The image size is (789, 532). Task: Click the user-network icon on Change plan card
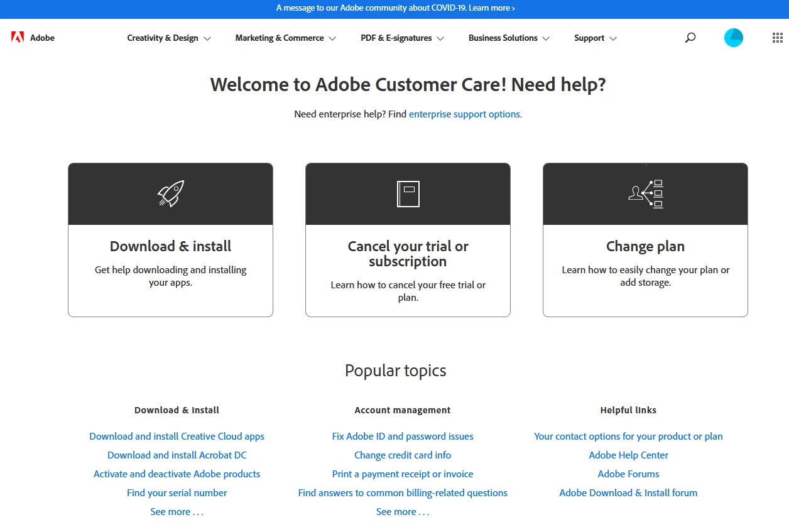pos(646,193)
